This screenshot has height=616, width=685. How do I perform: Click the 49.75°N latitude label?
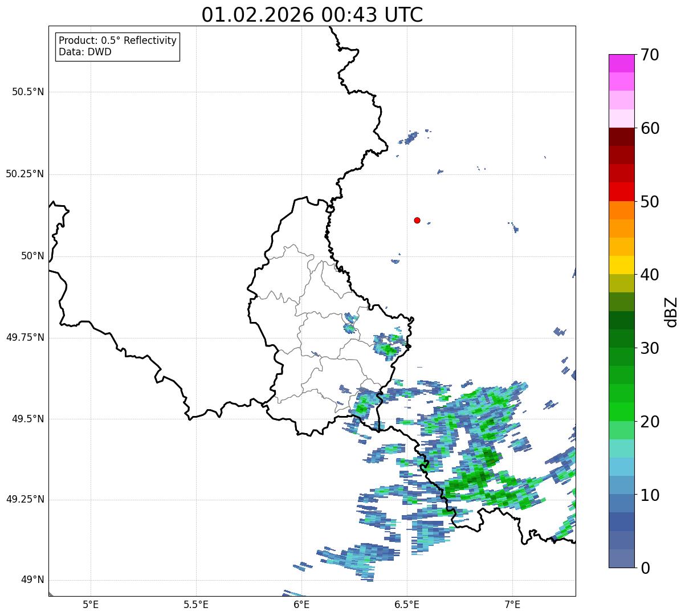point(25,338)
